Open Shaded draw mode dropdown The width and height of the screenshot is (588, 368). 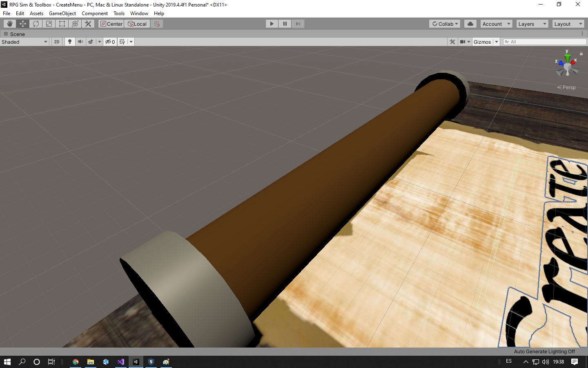[24, 42]
